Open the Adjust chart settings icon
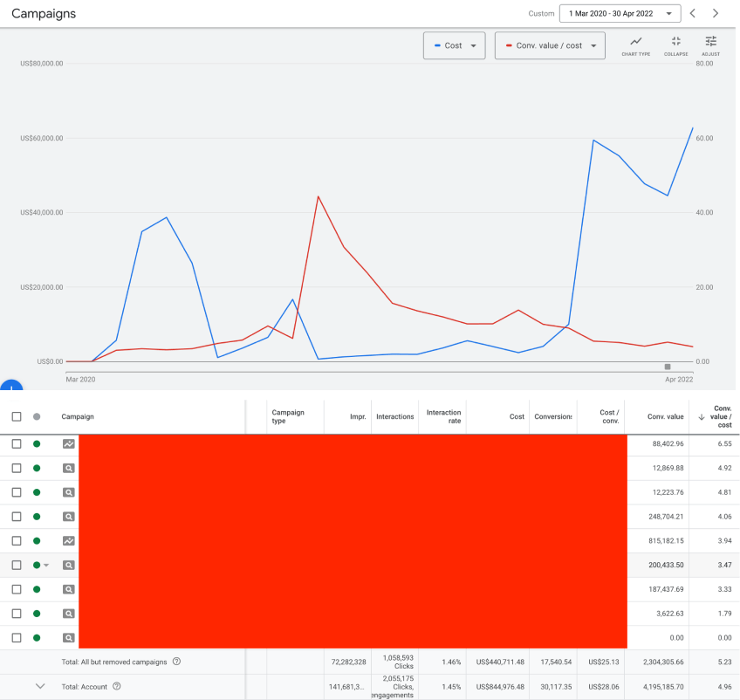The image size is (740, 700). pos(710,45)
